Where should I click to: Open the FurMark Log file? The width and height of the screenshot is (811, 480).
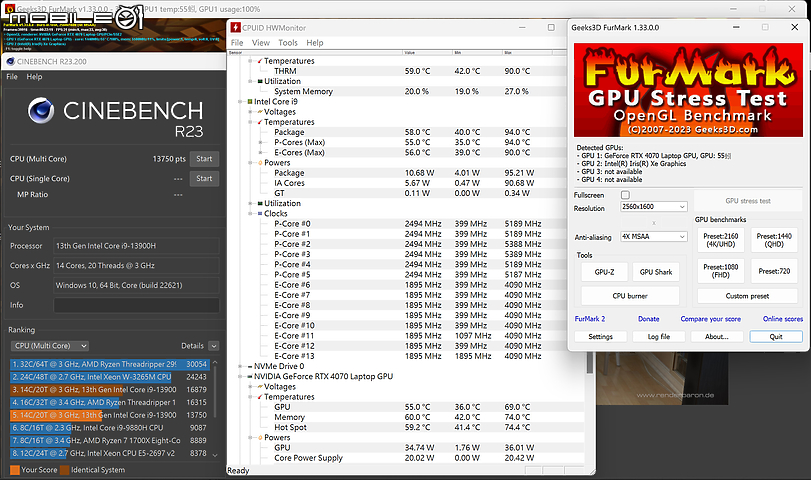click(659, 337)
